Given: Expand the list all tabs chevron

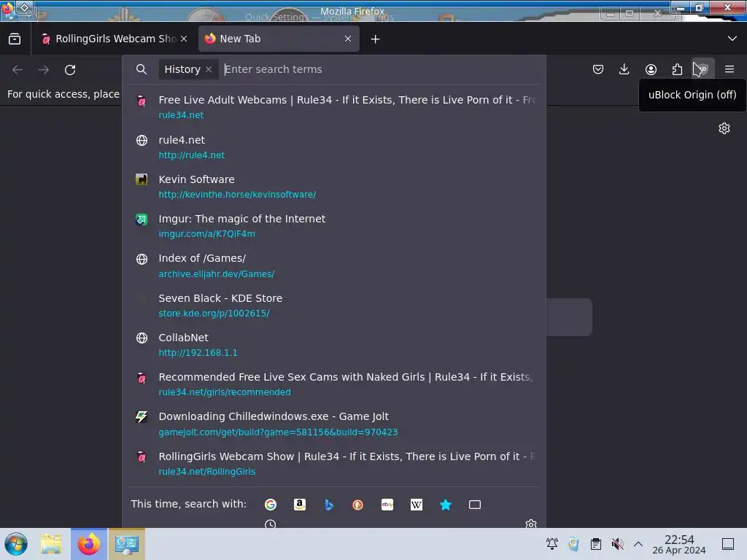Looking at the screenshot, I should point(732,39).
